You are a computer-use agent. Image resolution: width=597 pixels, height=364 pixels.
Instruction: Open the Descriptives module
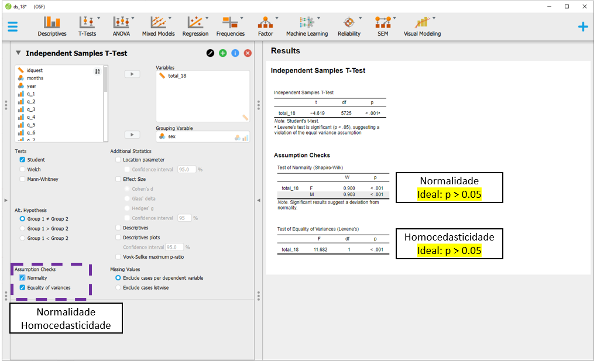tap(52, 26)
